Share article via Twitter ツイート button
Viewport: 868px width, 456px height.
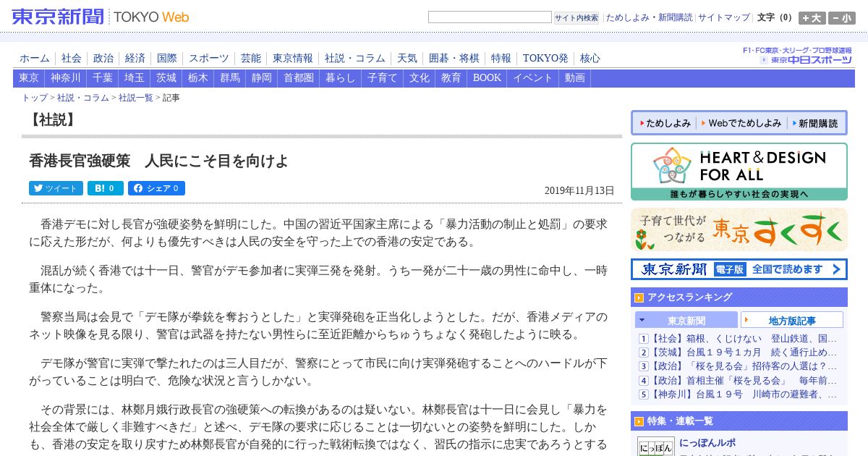(56, 188)
